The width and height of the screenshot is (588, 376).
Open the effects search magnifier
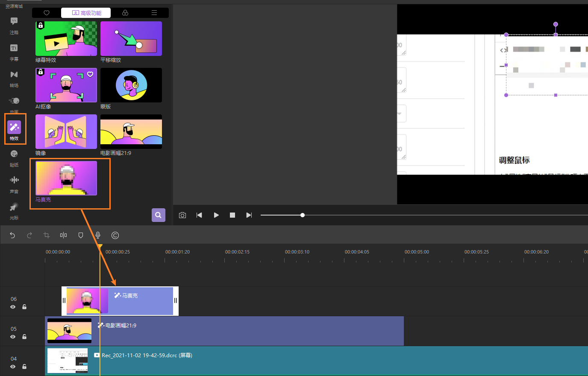158,215
